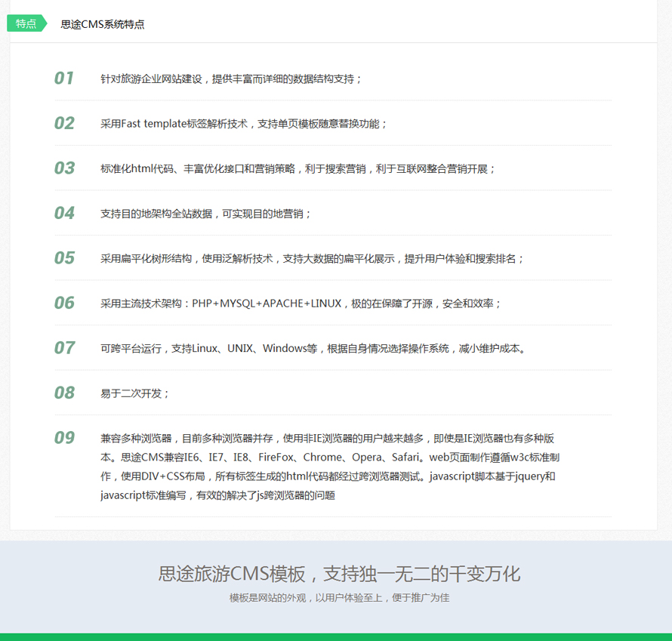Click the 兼容多种浏览器 paragraph first line
Viewport: 672px width, 641px height.
pyautogui.click(x=328, y=439)
